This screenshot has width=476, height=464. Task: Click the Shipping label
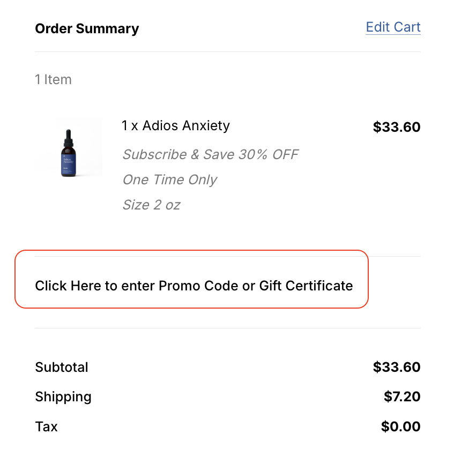click(x=63, y=397)
